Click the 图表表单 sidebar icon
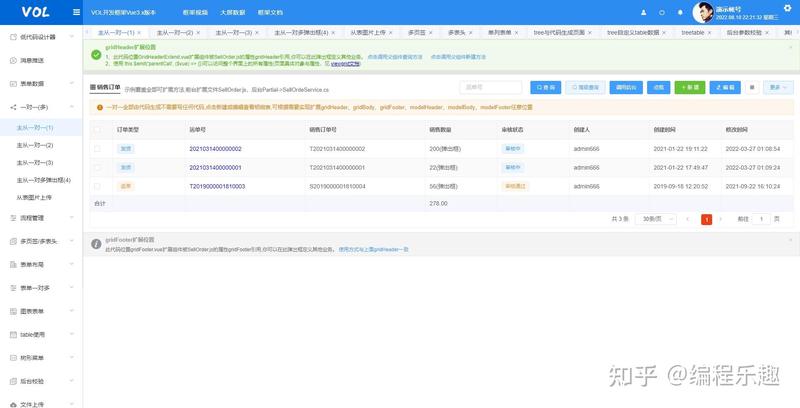The width and height of the screenshot is (800, 408). (14, 311)
